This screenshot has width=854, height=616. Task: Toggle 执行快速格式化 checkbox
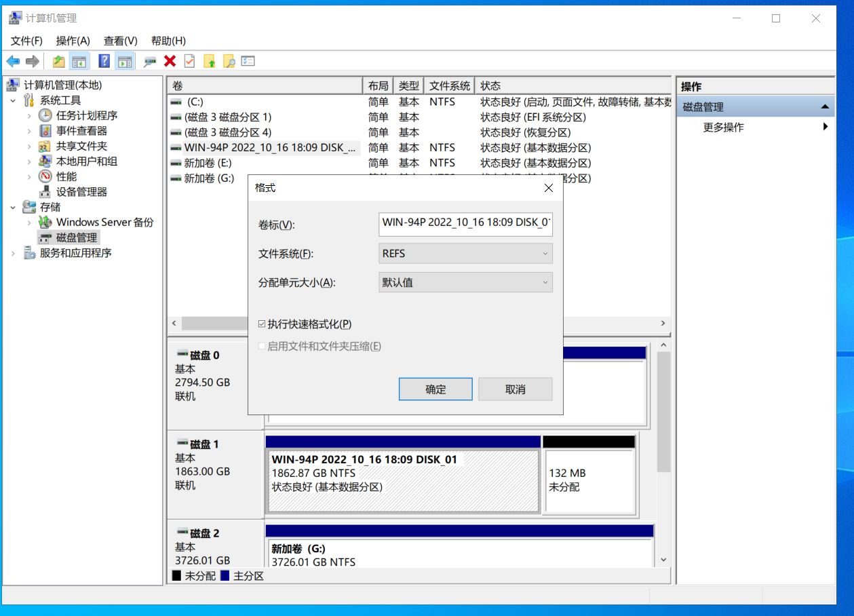262,324
